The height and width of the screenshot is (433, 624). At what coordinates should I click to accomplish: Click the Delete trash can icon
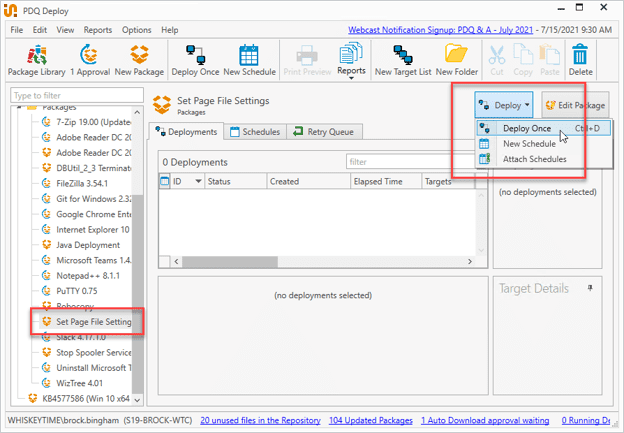[x=580, y=60]
